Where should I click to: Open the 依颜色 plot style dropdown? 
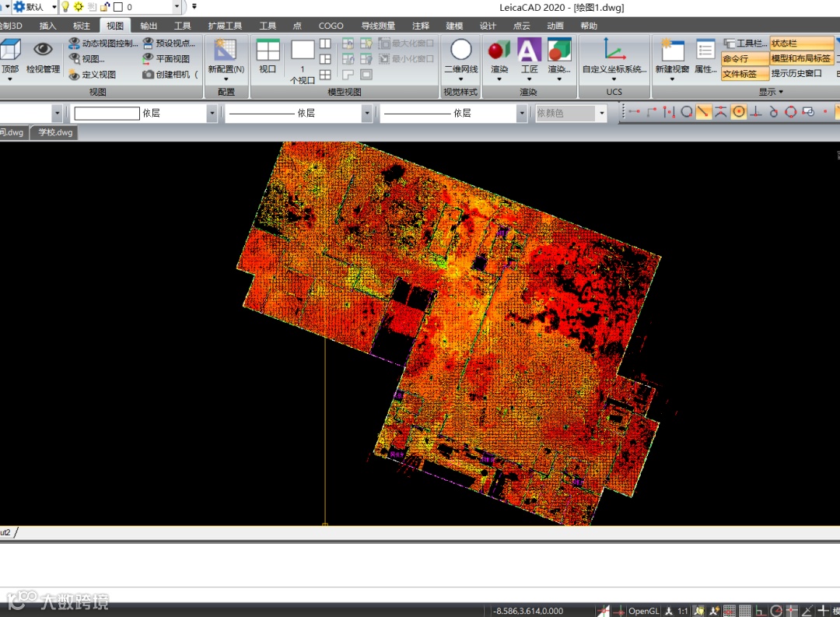(x=601, y=114)
